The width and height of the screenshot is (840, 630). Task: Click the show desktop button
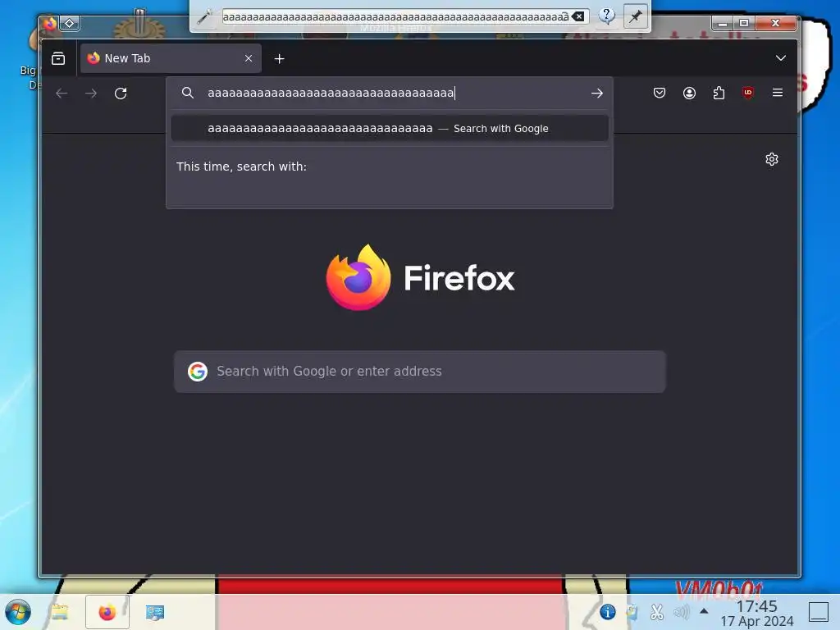coord(818,612)
